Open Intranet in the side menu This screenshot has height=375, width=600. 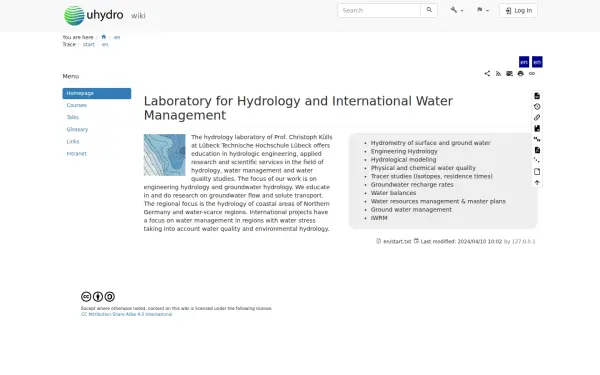click(77, 154)
